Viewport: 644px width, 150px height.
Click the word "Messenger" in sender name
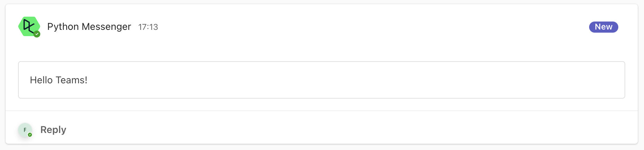pos(106,27)
